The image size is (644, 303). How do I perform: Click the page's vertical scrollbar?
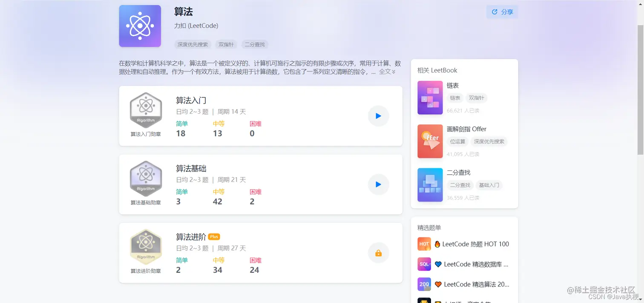tap(640, 89)
